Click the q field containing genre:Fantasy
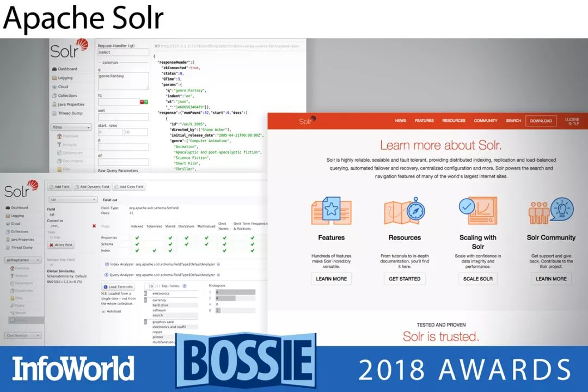This screenshot has height=392, width=588. point(123,81)
